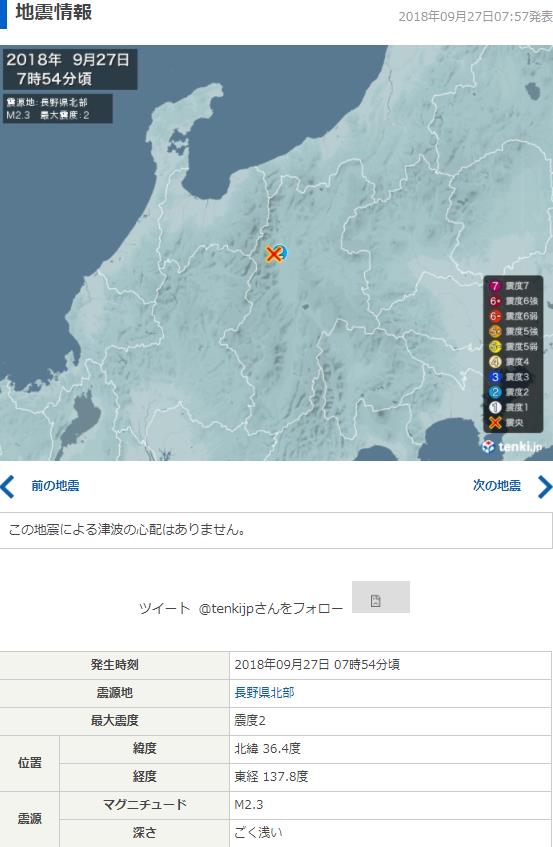Click the 地震情報 page heading
This screenshot has width=553, height=847.
click(53, 12)
